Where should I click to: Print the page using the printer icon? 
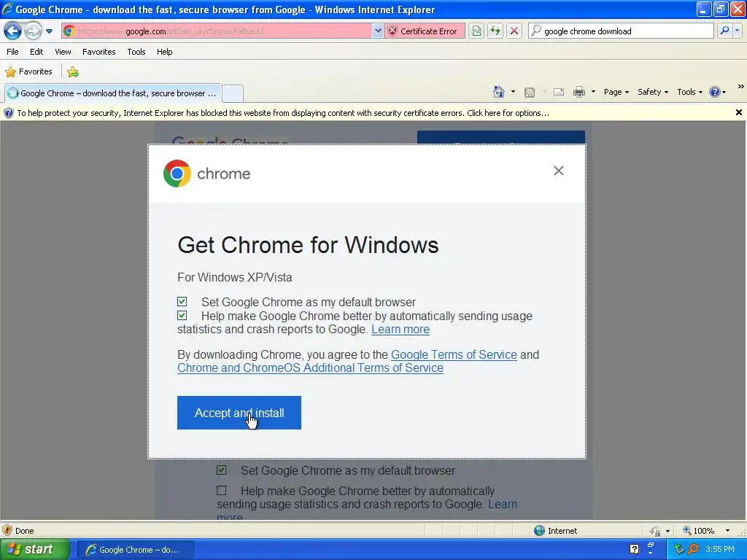pos(578,92)
